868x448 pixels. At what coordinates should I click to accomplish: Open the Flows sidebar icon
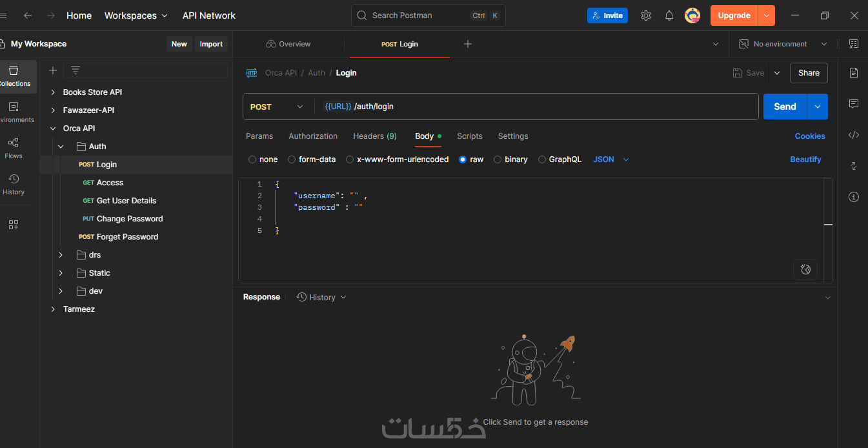point(14,148)
